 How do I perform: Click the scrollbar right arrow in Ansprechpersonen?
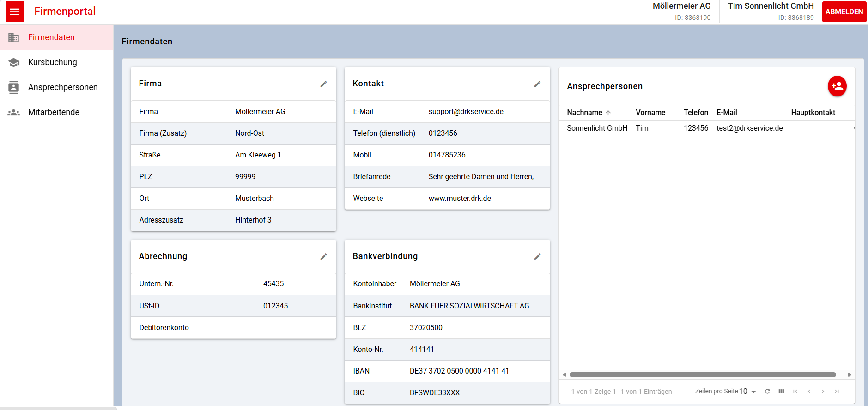click(850, 375)
